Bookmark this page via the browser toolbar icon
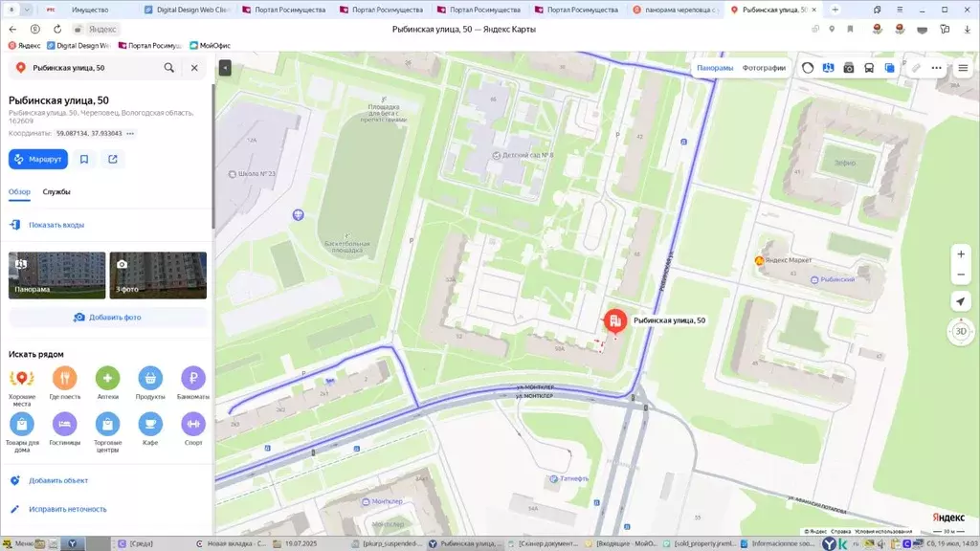This screenshot has width=980, height=551. coord(850,30)
